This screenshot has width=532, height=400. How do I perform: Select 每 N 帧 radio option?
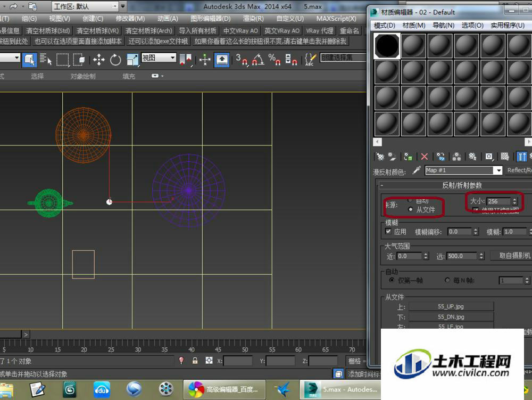point(447,280)
